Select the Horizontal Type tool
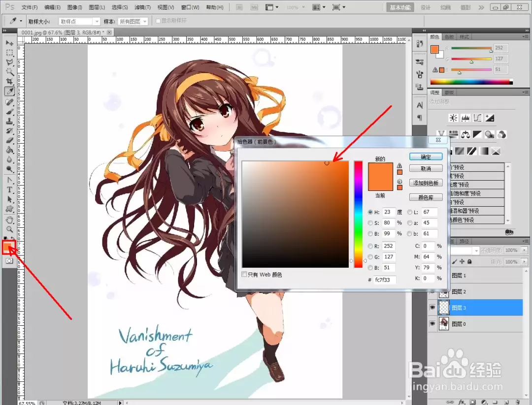532x405 pixels. tap(9, 190)
